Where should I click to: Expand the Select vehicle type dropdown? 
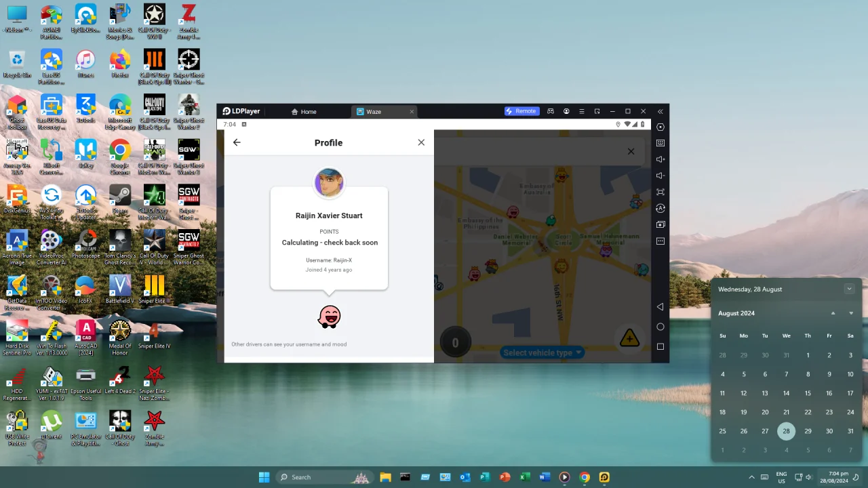point(542,352)
